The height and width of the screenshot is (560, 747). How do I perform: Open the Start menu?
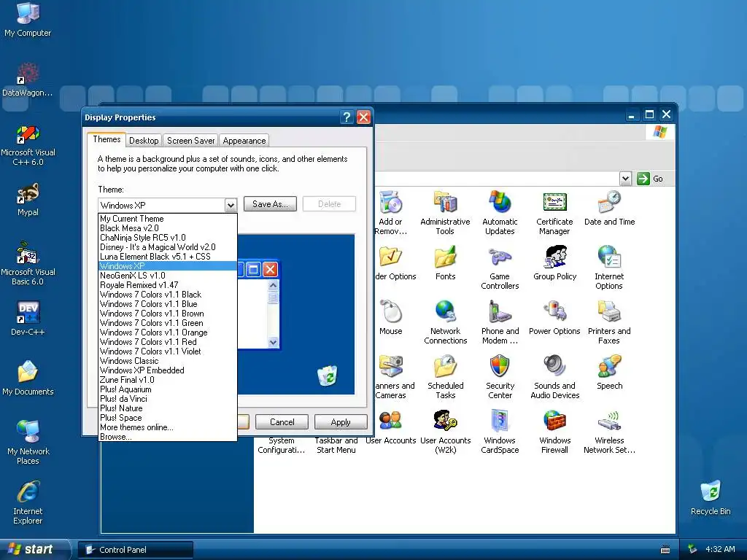click(x=34, y=549)
